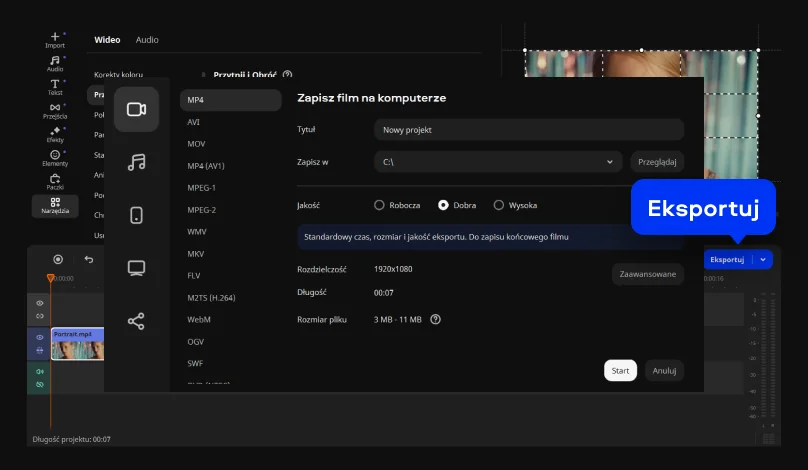Click the share export icon
This screenshot has width=808, height=470.
point(136,321)
